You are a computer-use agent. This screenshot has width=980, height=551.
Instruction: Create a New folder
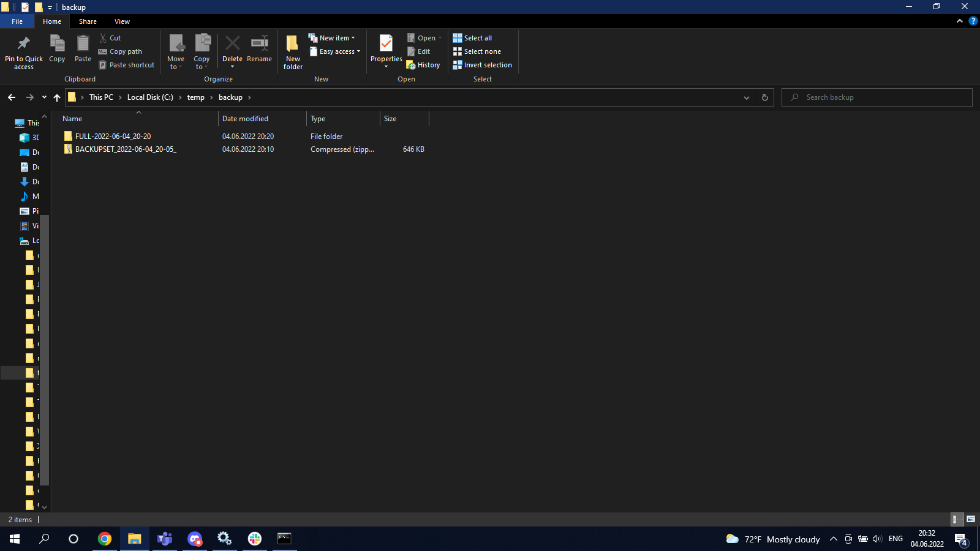pos(293,52)
